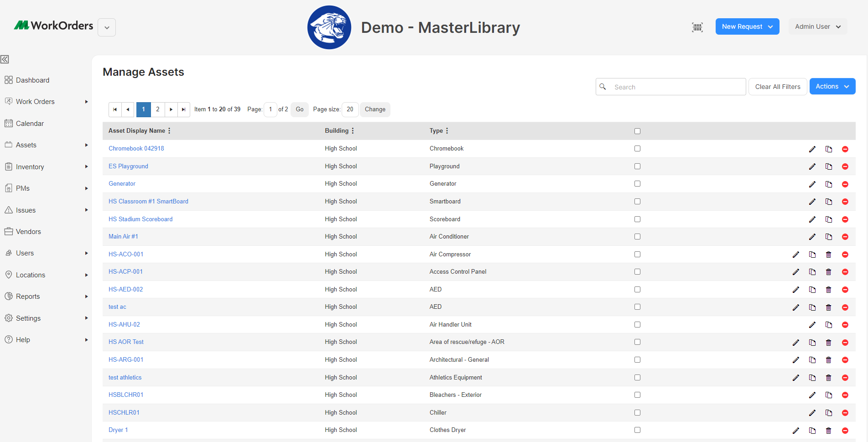The height and width of the screenshot is (442, 868).
Task: Open Vendors in the sidebar
Action: pyautogui.click(x=28, y=232)
